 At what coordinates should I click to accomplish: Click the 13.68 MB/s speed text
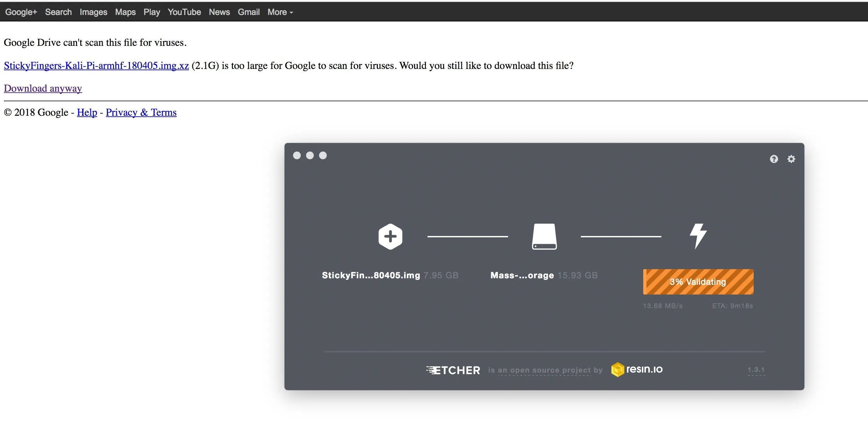click(x=662, y=306)
